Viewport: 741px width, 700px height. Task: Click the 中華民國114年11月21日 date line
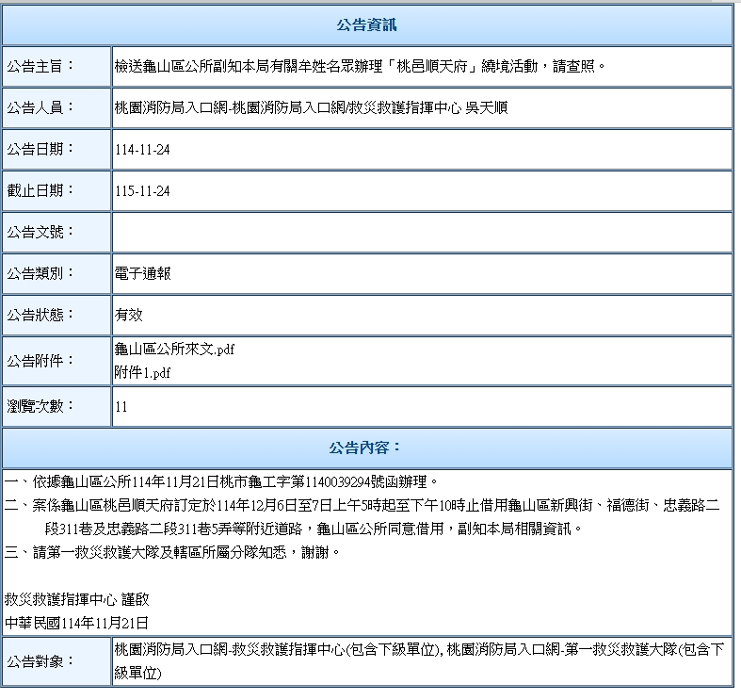[x=77, y=622]
